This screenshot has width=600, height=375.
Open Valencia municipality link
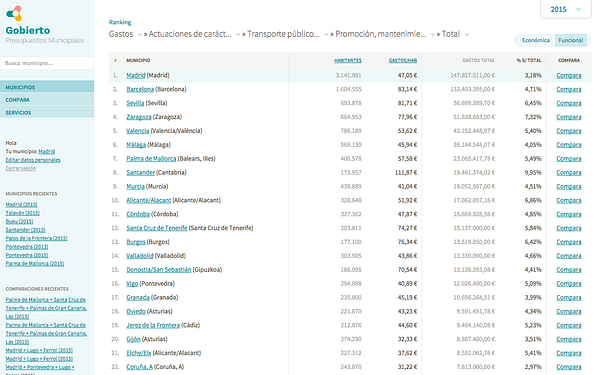(x=138, y=131)
